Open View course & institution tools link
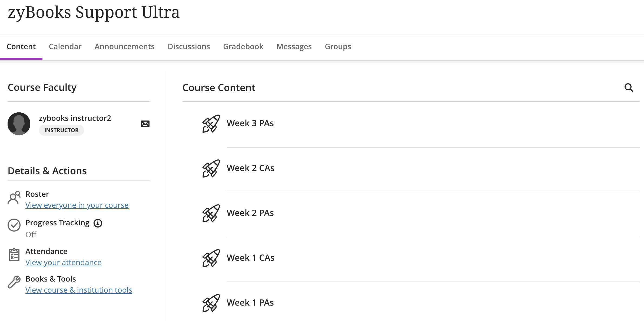This screenshot has width=644, height=321. 79,290
